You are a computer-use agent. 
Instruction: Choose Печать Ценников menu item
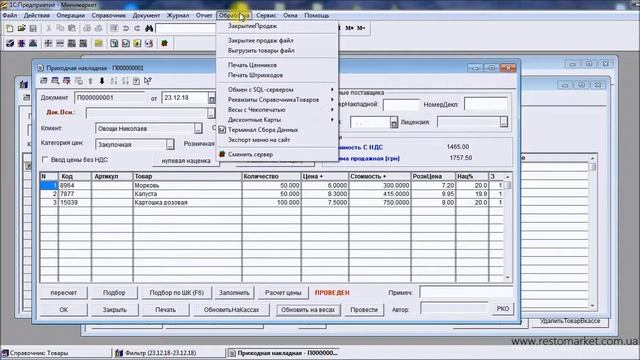tap(252, 65)
